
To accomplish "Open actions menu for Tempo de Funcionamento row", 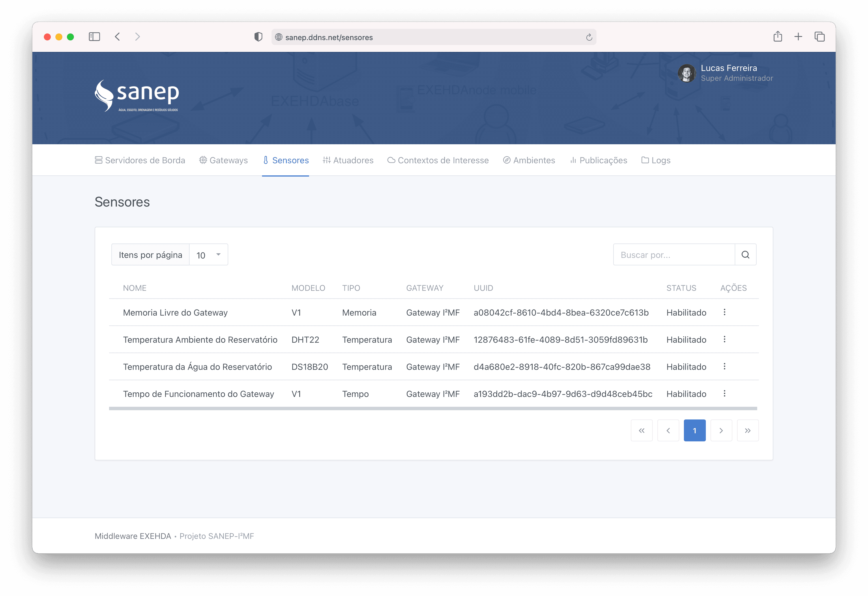I will pyautogui.click(x=724, y=393).
